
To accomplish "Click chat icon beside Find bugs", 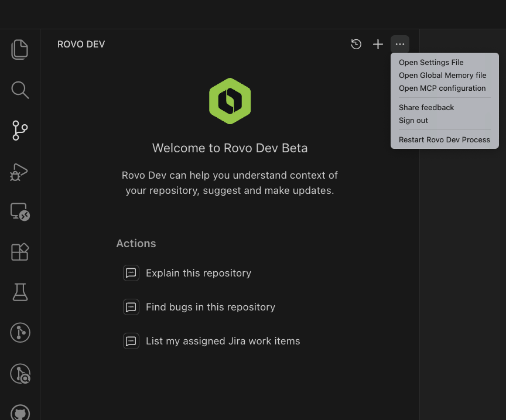I will [131, 307].
